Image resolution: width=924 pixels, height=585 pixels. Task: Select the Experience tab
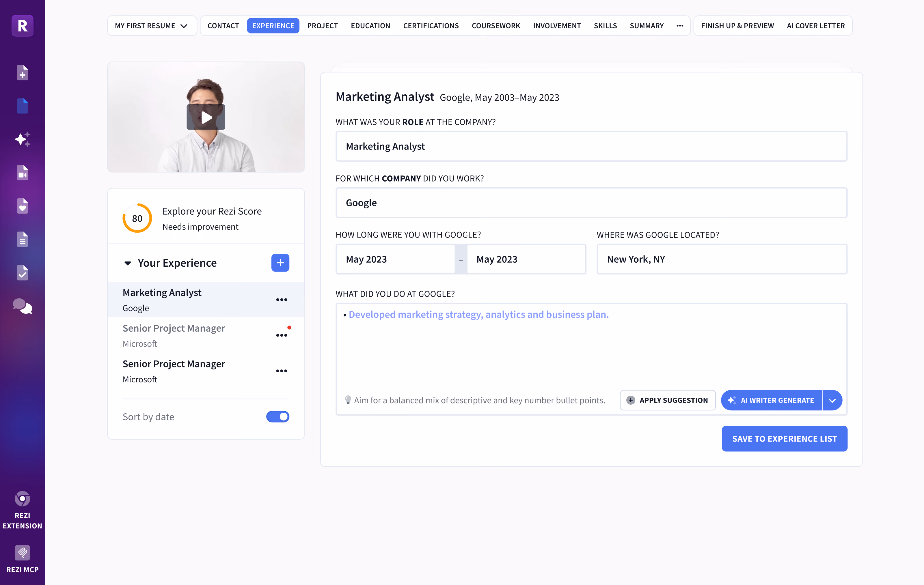coord(273,26)
